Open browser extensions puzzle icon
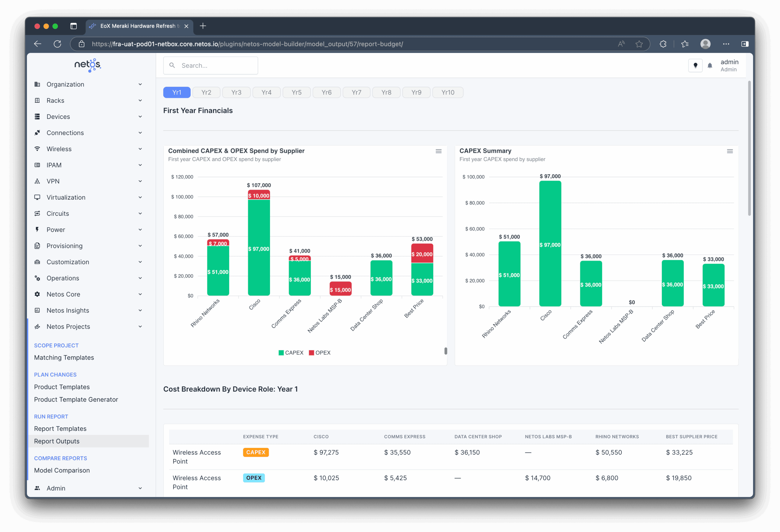Image resolution: width=780 pixels, height=532 pixels. coord(663,44)
